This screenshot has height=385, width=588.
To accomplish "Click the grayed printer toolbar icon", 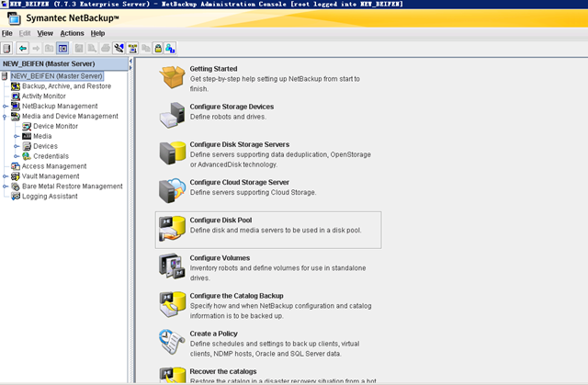I will point(106,49).
